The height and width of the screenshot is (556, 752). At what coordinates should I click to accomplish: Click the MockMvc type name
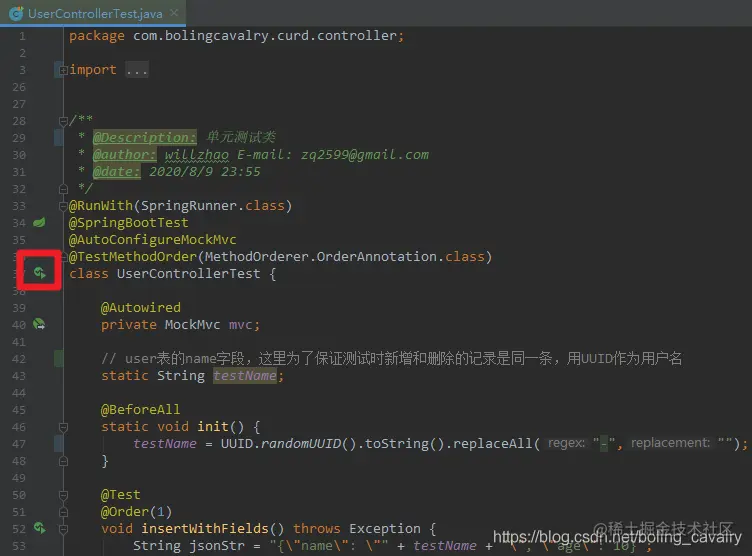click(192, 325)
